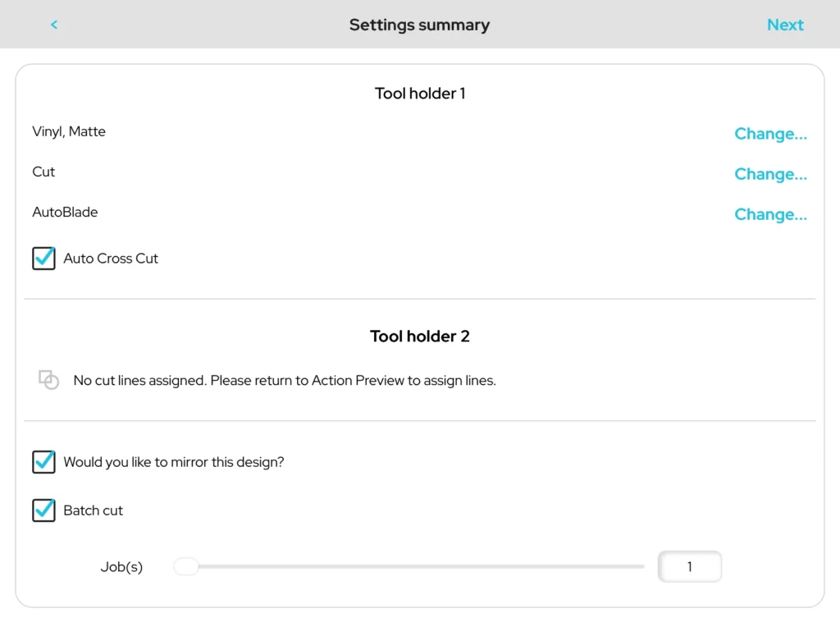Click the Cut action label
The width and height of the screenshot is (840, 627).
coord(43,172)
